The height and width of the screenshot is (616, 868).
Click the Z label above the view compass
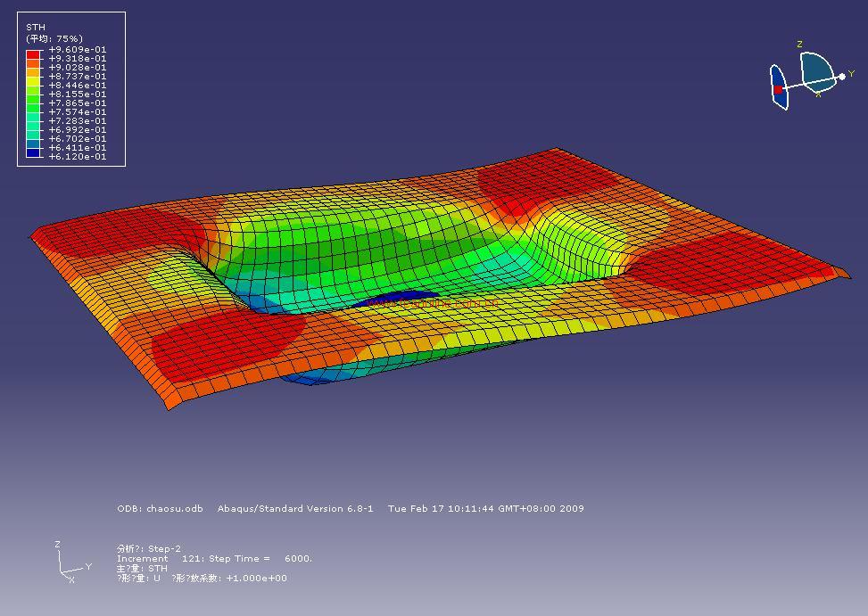799,45
